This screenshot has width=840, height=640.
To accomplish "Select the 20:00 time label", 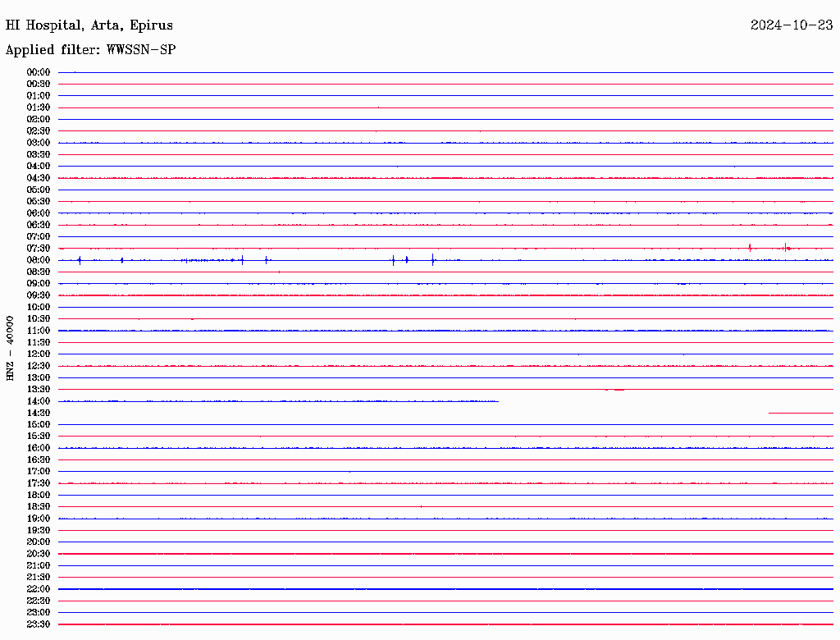I will [x=39, y=542].
